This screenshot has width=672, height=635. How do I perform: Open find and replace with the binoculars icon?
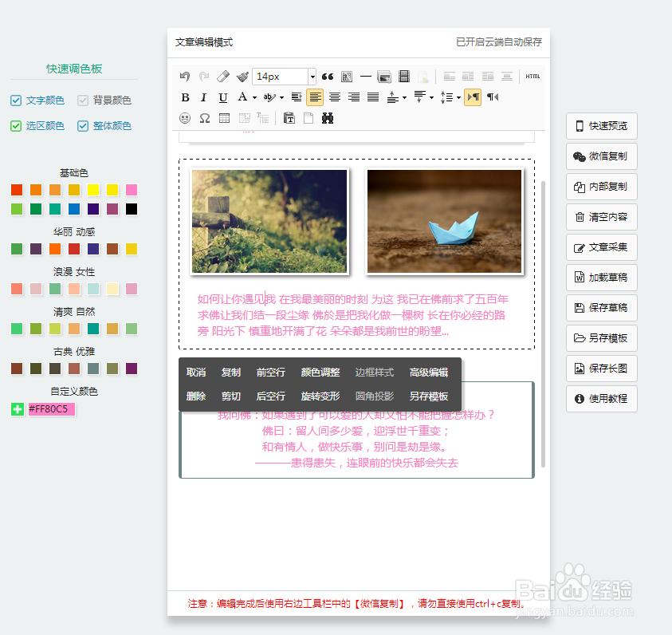coord(328,117)
